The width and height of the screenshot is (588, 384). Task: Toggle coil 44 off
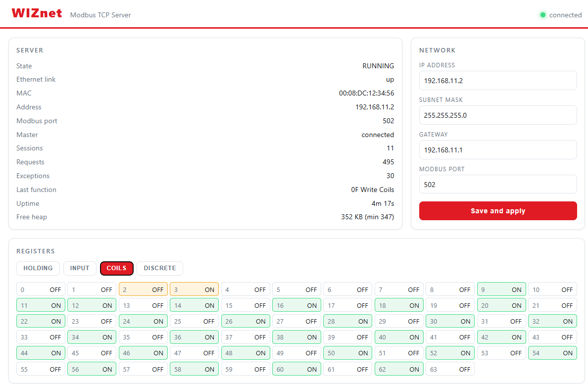point(41,353)
